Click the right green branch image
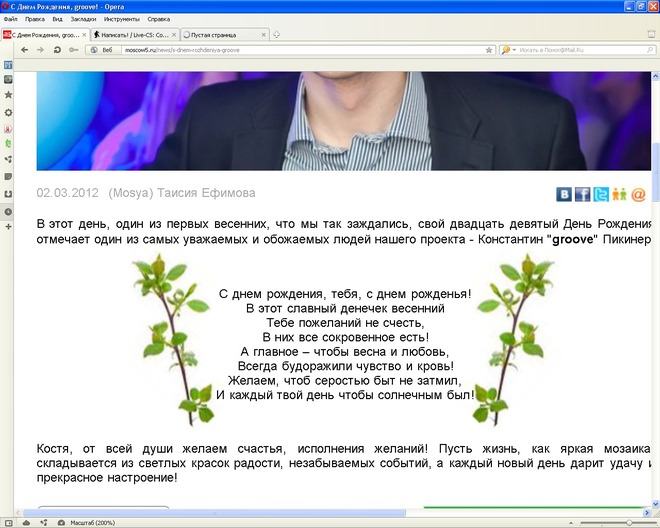Viewport: 660px width, 528px height. [513, 340]
